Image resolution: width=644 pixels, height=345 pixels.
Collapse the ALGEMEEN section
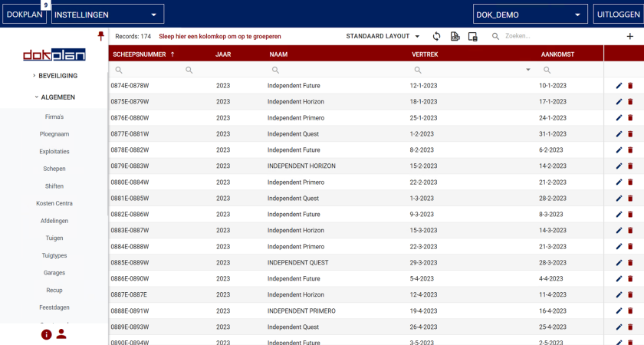click(x=54, y=97)
